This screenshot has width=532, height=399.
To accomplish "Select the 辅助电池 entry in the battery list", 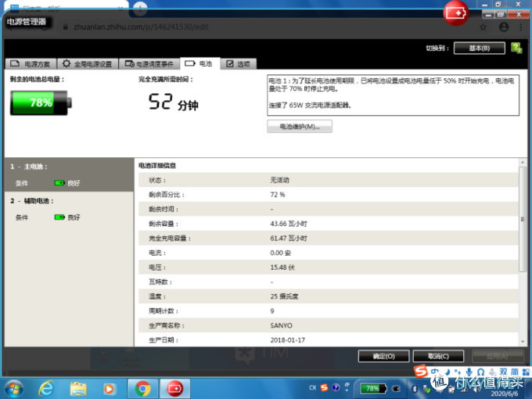I will 69,209.
